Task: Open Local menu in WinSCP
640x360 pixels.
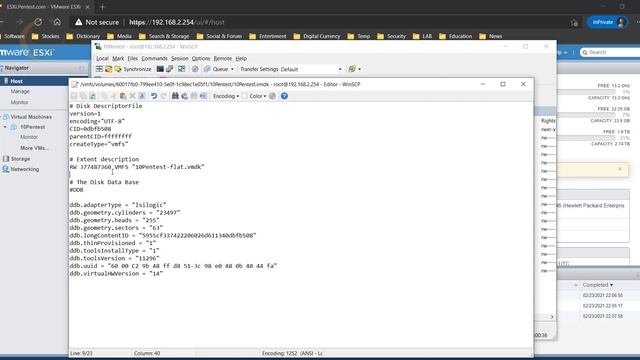Action: point(102,58)
